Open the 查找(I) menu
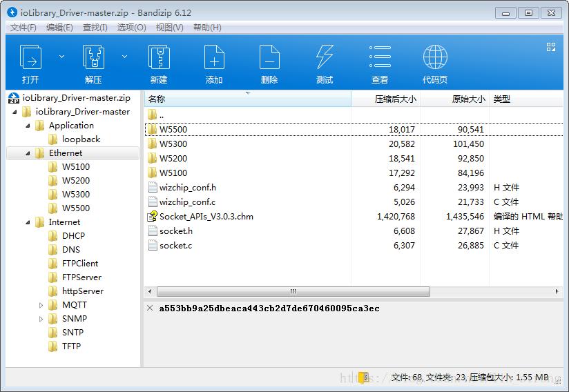This screenshot has width=569, height=392. [x=95, y=28]
